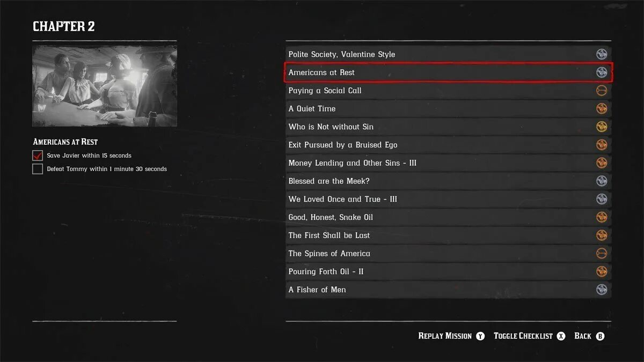Select the Money Lending and Other Sins - III mission

click(x=448, y=163)
